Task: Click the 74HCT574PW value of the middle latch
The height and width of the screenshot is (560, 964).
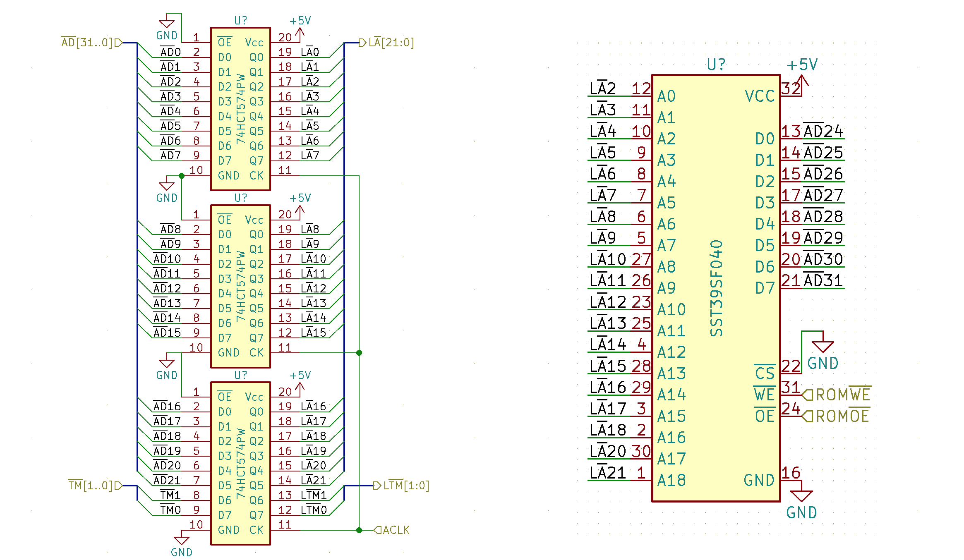Action: (241, 286)
